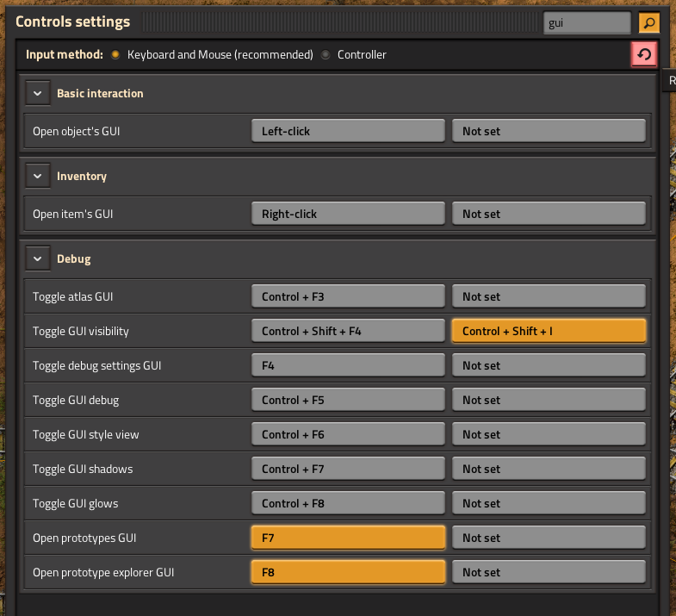The height and width of the screenshot is (616, 676).
Task: Click highlighted Control + Shift + I binding
Action: 549,331
